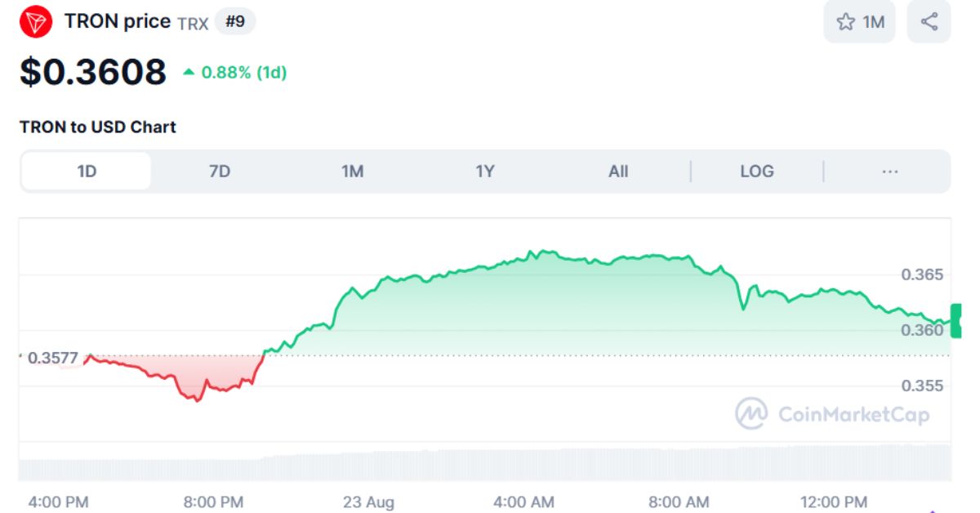
Task: Click the TRON to USD Chart heading
Action: 98,127
